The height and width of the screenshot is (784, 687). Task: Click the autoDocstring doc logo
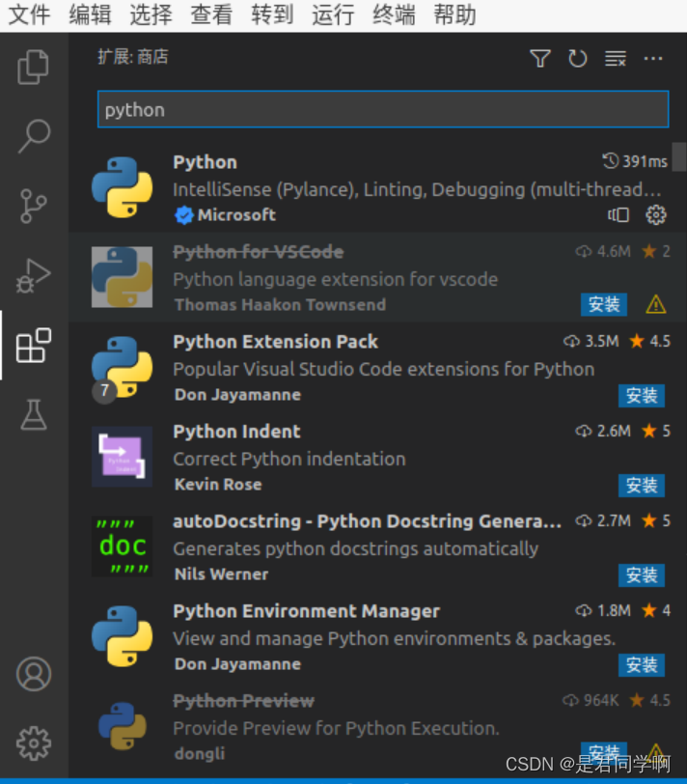point(122,546)
